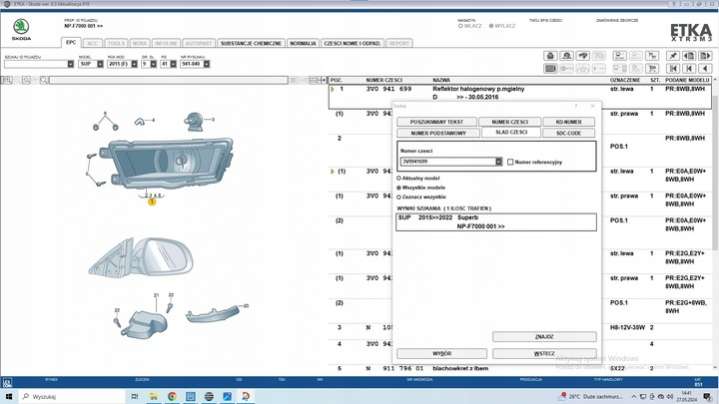The width and height of the screenshot is (719, 404).
Task: Open the Windows Start menu
Action: pyautogui.click(x=9, y=396)
